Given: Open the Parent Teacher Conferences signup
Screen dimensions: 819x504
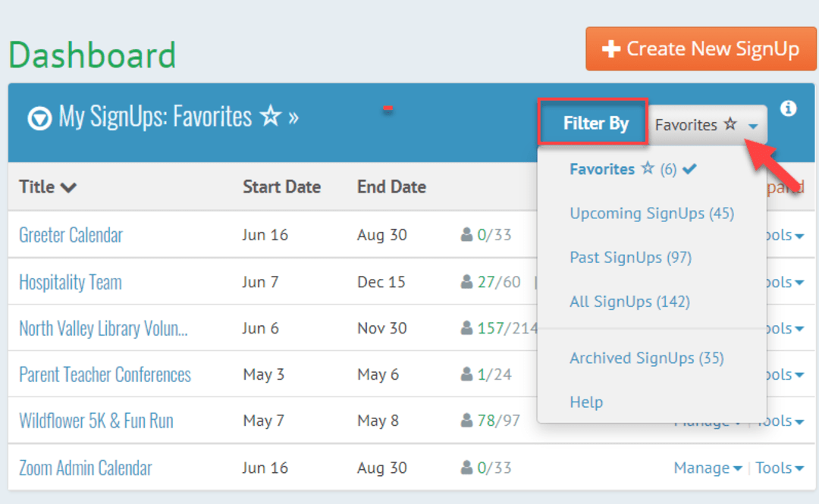Looking at the screenshot, I should point(105,374).
